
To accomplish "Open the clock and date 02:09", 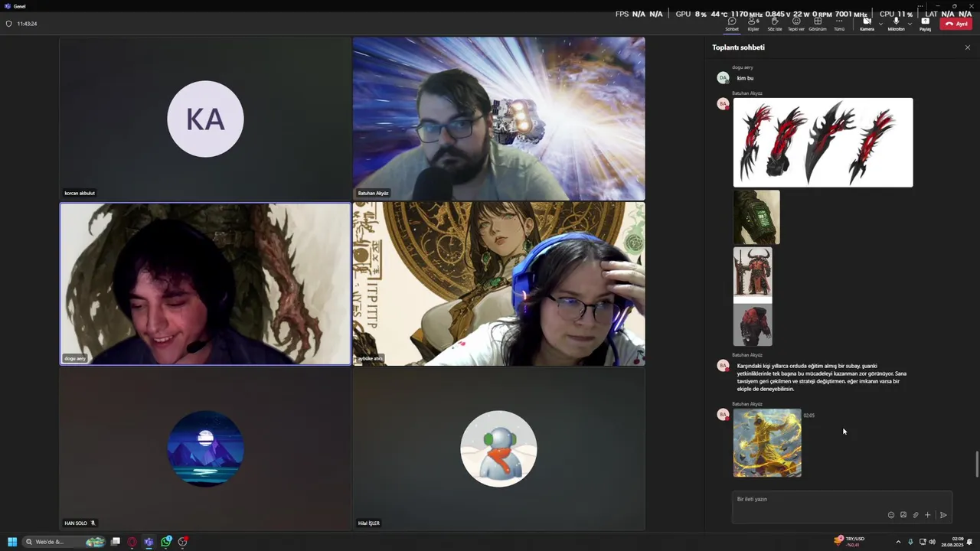I will tap(952, 542).
